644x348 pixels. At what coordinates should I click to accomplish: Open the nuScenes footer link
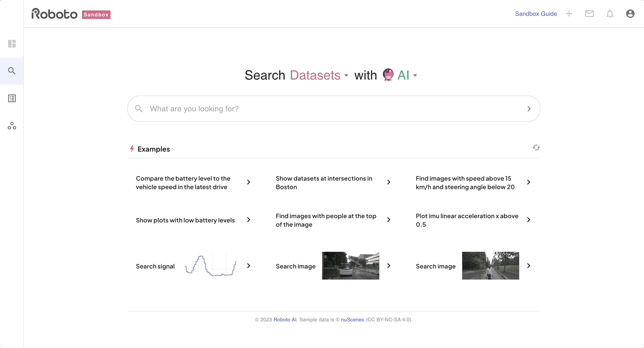(x=353, y=319)
